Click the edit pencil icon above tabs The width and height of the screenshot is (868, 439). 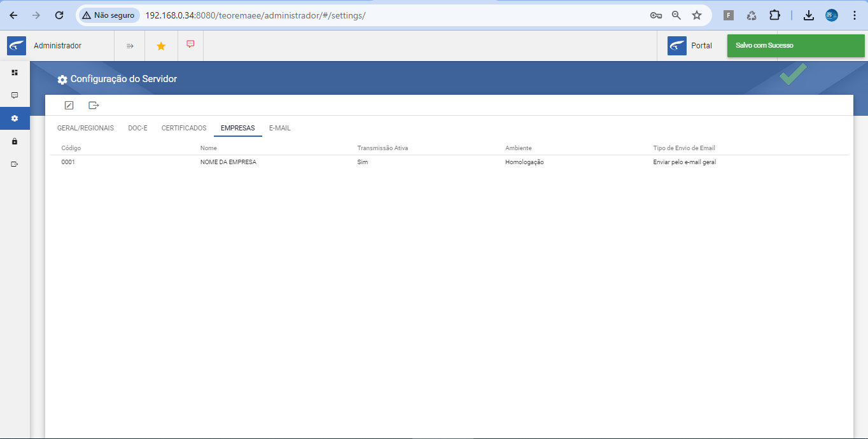(69, 105)
